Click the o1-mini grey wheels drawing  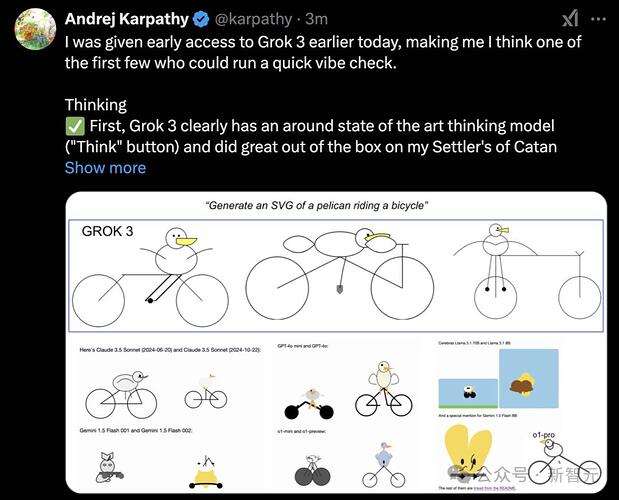pyautogui.click(x=313, y=470)
